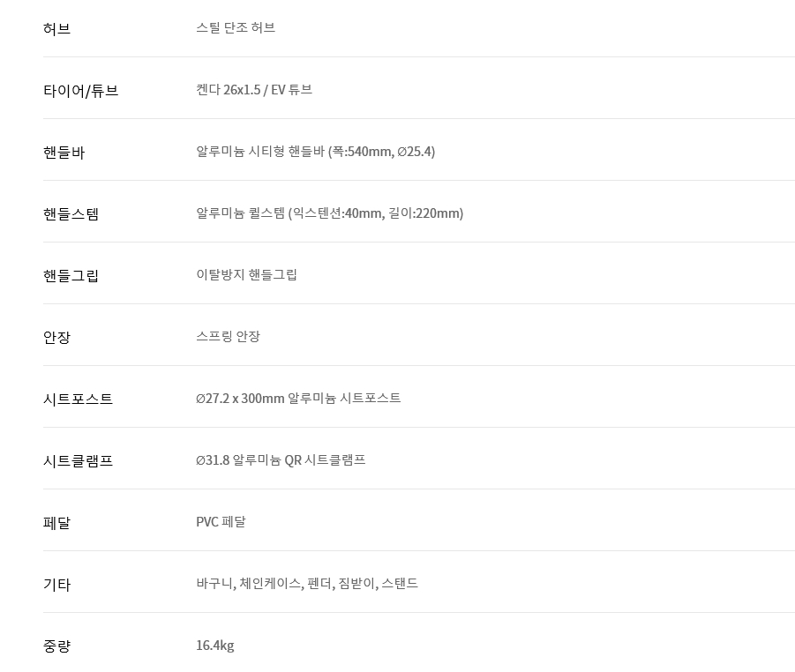This screenshot has width=795, height=672.
Task: Click the Ø31.8 알루미늄 QR 시트클램프 text
Action: (x=281, y=460)
